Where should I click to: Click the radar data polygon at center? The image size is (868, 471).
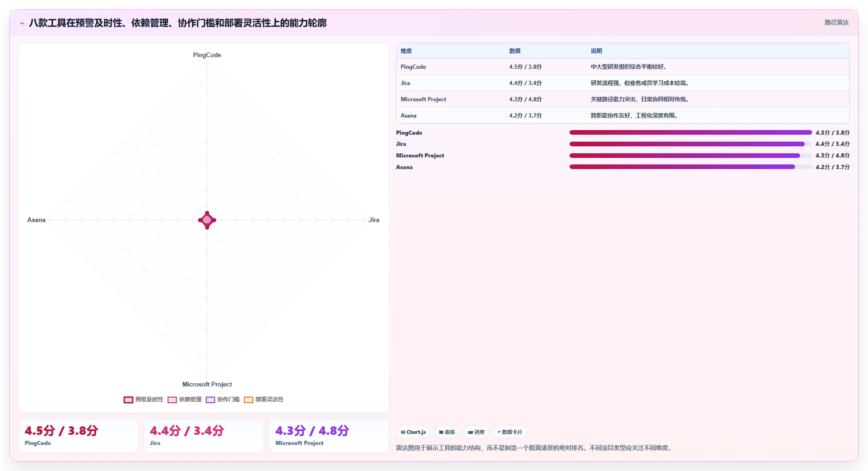pos(207,220)
